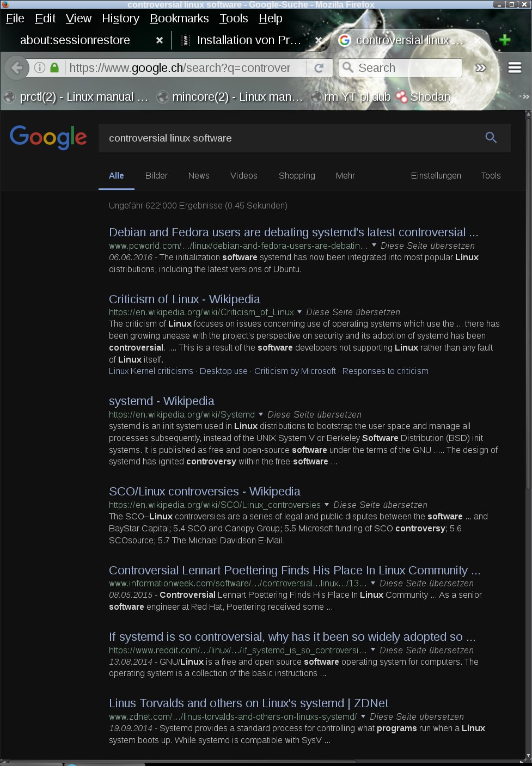Close the about:sessionrestore tab

160,40
